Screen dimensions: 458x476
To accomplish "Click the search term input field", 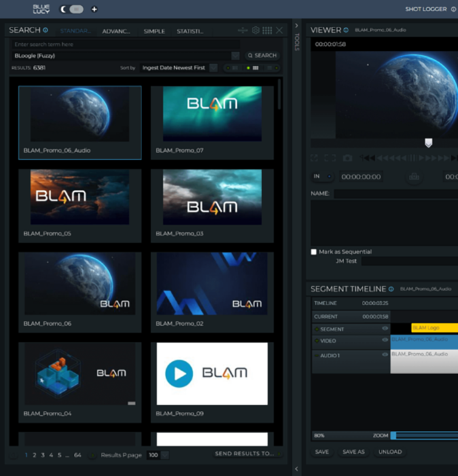I will pyautogui.click(x=126, y=45).
